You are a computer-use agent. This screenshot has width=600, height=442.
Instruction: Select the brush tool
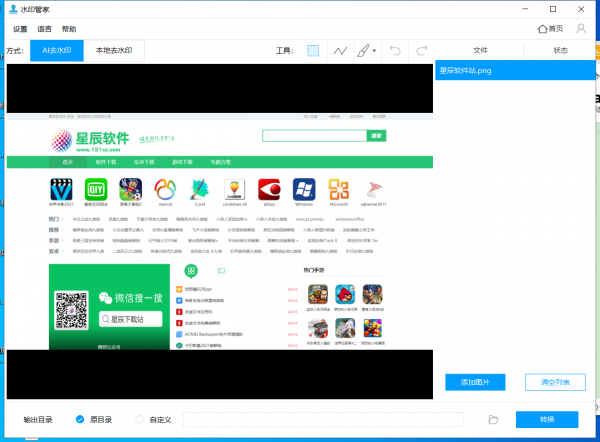point(363,51)
